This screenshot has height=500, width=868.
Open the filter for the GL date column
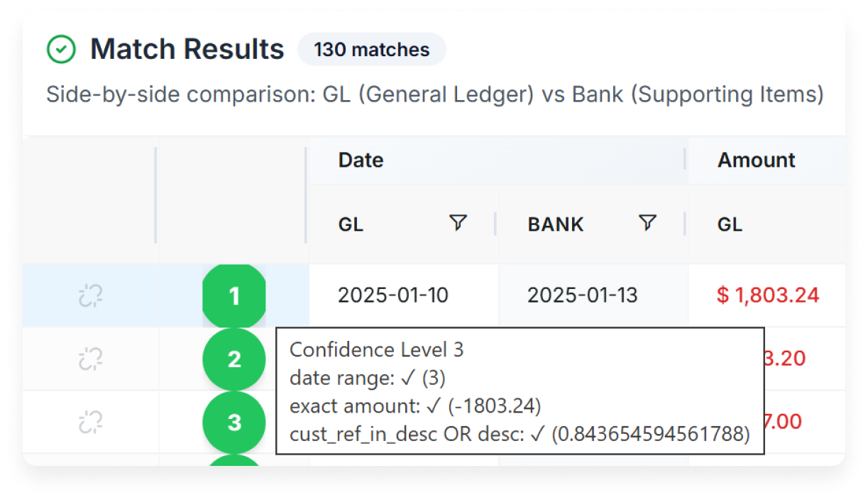[458, 224]
